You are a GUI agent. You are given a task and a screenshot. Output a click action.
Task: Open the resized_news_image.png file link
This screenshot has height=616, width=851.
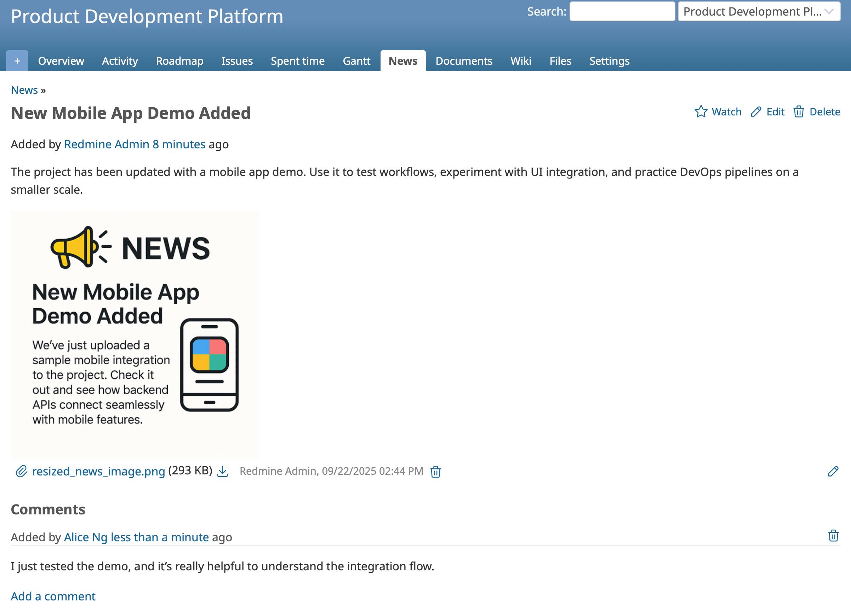click(x=98, y=471)
